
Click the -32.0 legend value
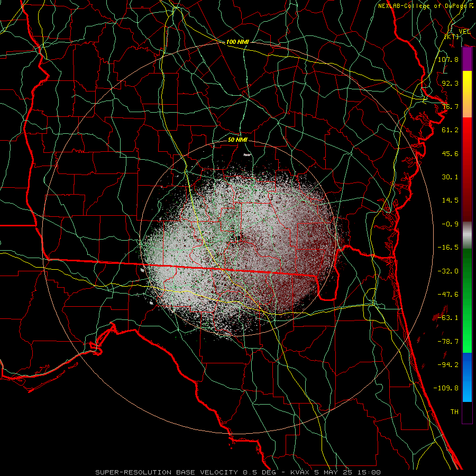(448, 271)
